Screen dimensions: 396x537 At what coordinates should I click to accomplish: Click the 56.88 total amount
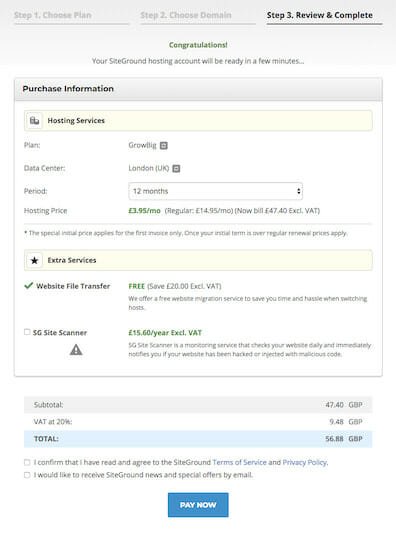[334, 439]
